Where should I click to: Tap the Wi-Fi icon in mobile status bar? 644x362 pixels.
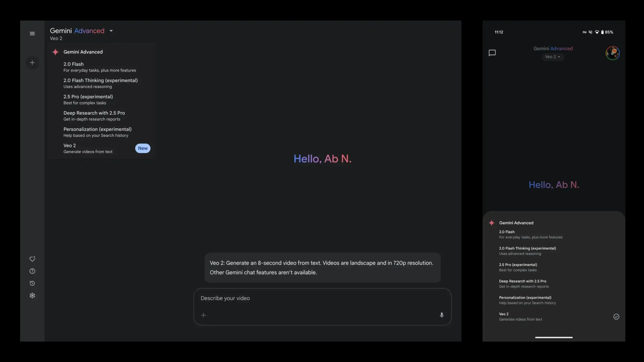click(597, 32)
